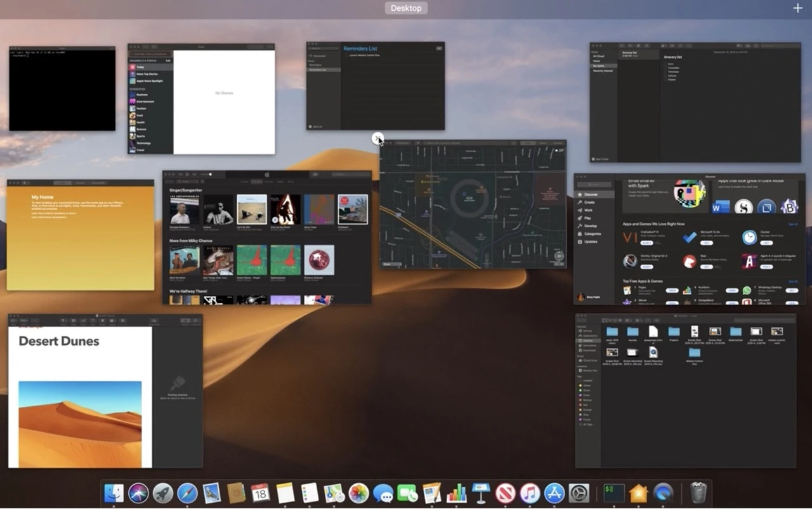This screenshot has height=509, width=812.
Task: Click See All for Apps and Games We Love
Action: coord(793,224)
